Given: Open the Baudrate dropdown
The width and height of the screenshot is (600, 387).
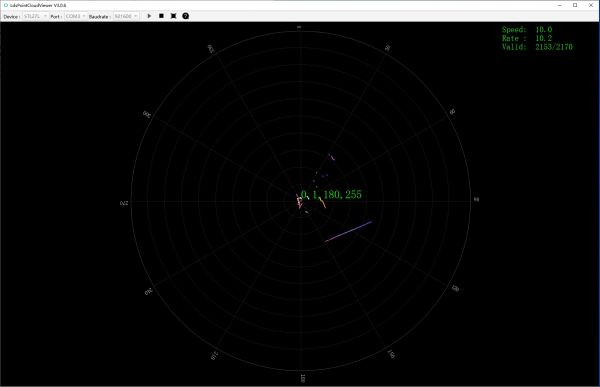Looking at the screenshot, I should 126,16.
